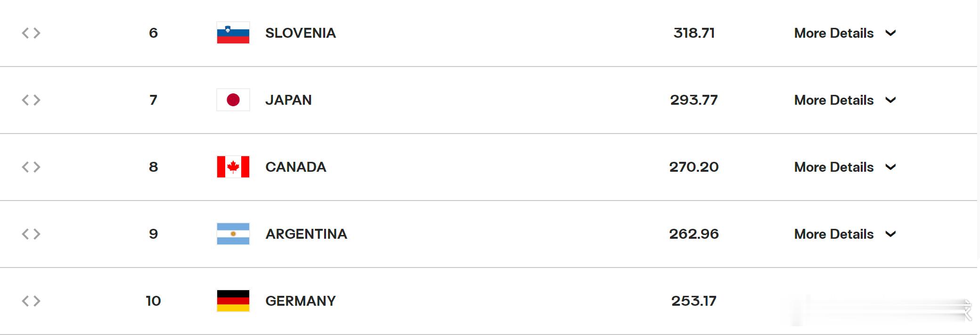980x335 pixels.
Task: Expand More Details for Canada
Action: pyautogui.click(x=845, y=167)
